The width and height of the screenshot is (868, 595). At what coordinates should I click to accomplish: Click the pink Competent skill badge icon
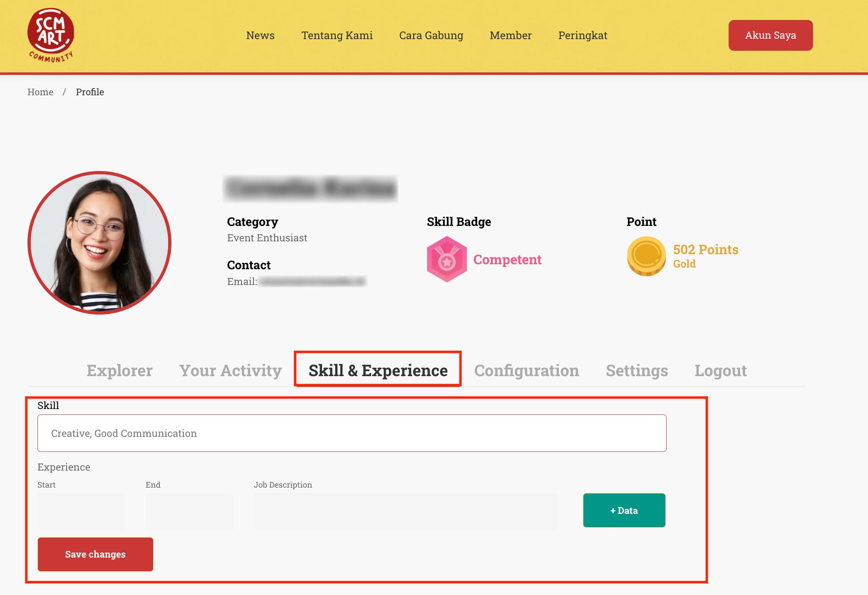coord(446,259)
